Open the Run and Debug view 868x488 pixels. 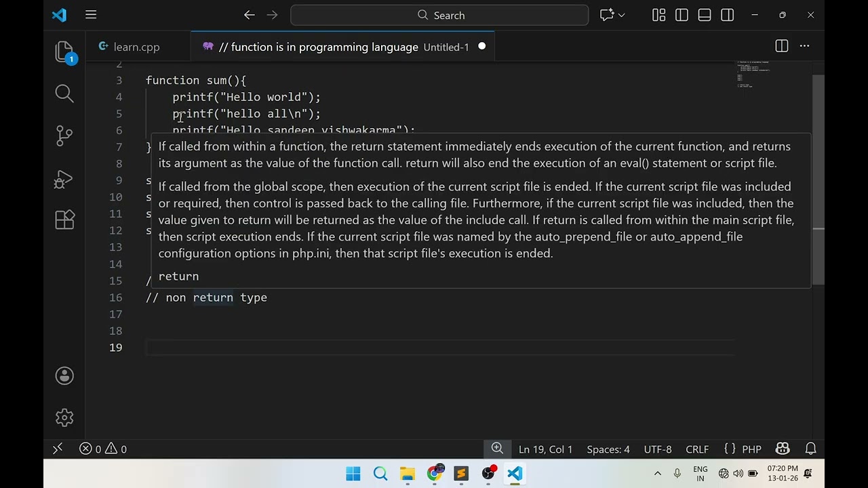point(64,178)
